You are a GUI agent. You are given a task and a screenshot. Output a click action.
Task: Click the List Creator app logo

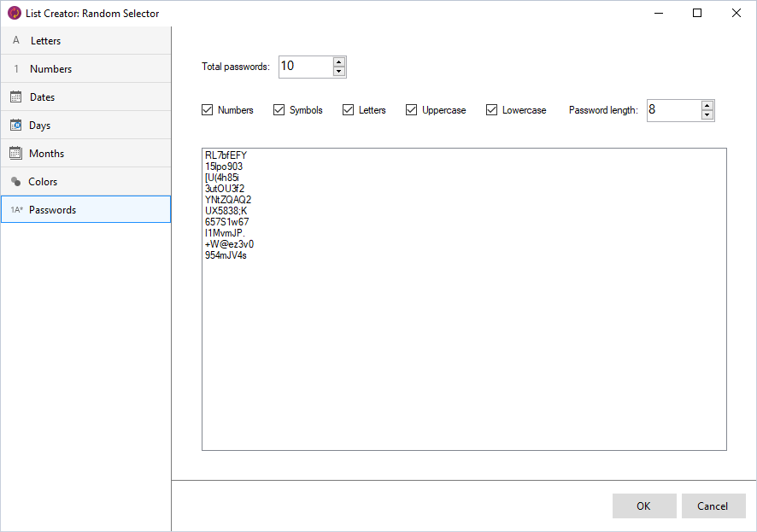point(15,13)
